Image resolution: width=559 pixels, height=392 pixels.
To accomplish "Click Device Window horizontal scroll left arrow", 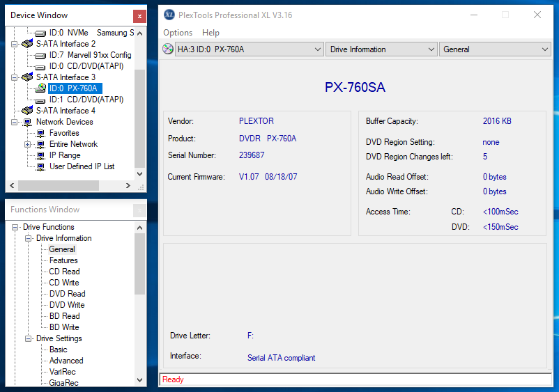I will tap(12, 185).
